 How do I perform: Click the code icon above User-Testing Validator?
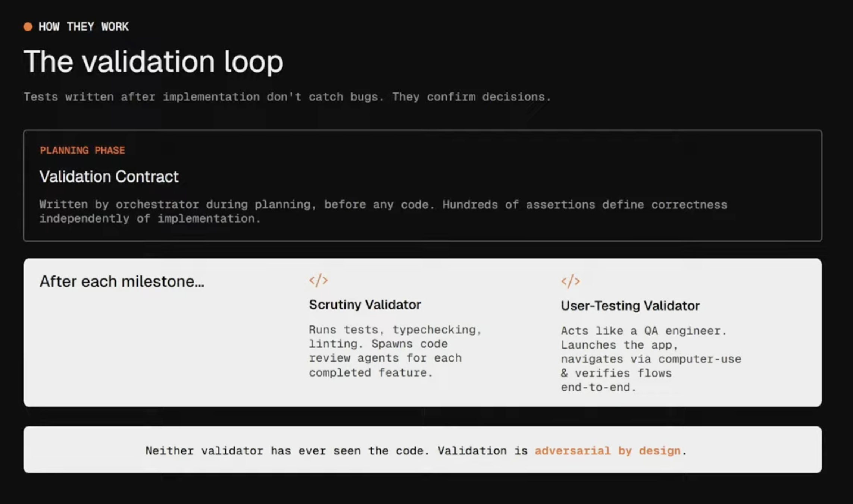click(x=571, y=281)
